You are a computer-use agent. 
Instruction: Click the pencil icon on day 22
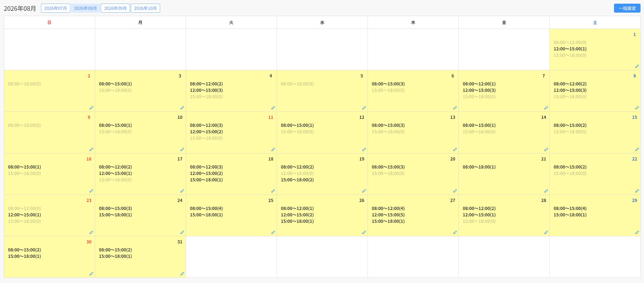637,191
